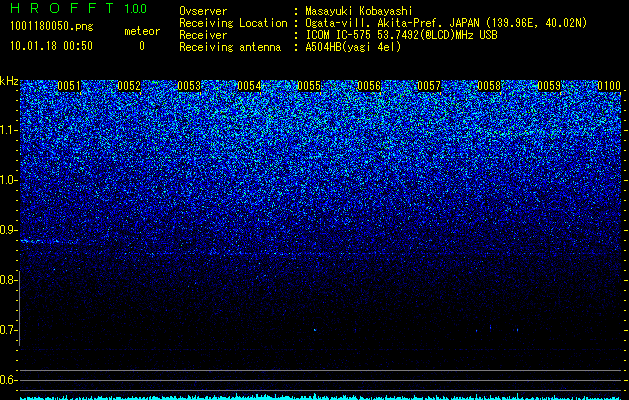
Task: Click time marker 0054
Action: click(x=249, y=86)
